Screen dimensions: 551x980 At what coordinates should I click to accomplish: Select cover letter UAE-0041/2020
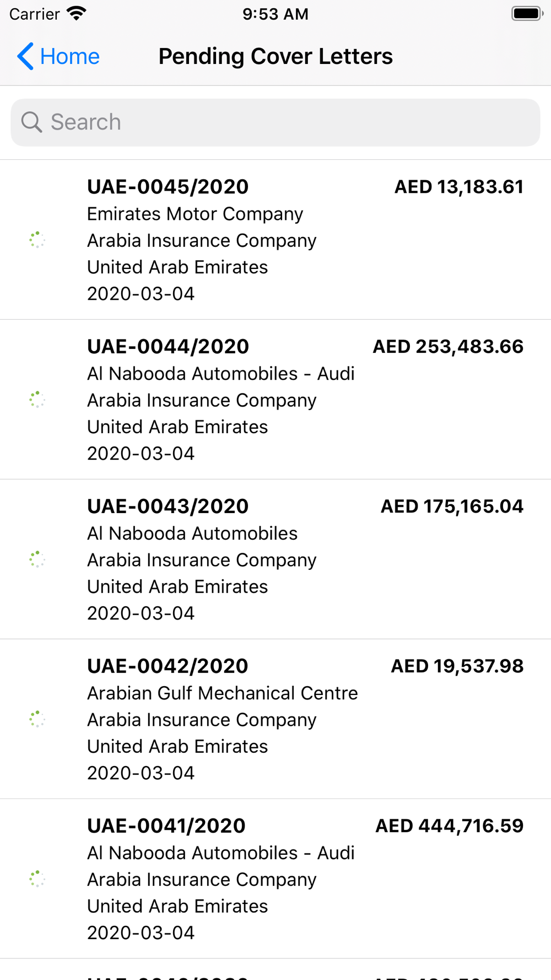pos(166,826)
